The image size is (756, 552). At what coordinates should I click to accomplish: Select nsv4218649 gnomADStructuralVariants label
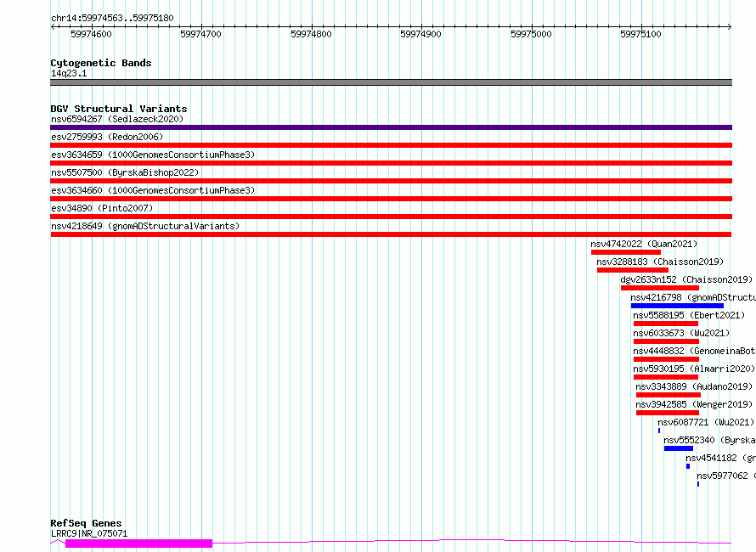(x=145, y=226)
